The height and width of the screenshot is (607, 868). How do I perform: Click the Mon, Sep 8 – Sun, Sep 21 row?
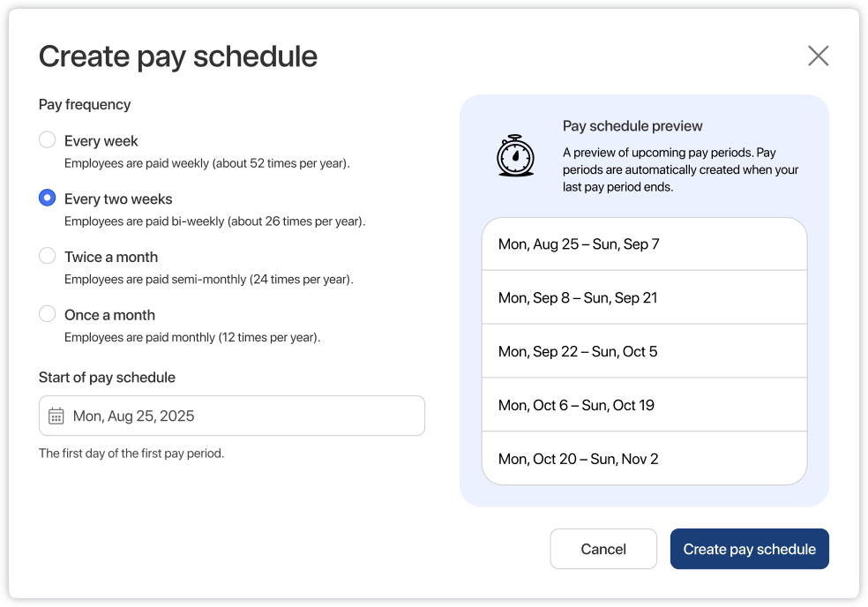pos(644,298)
